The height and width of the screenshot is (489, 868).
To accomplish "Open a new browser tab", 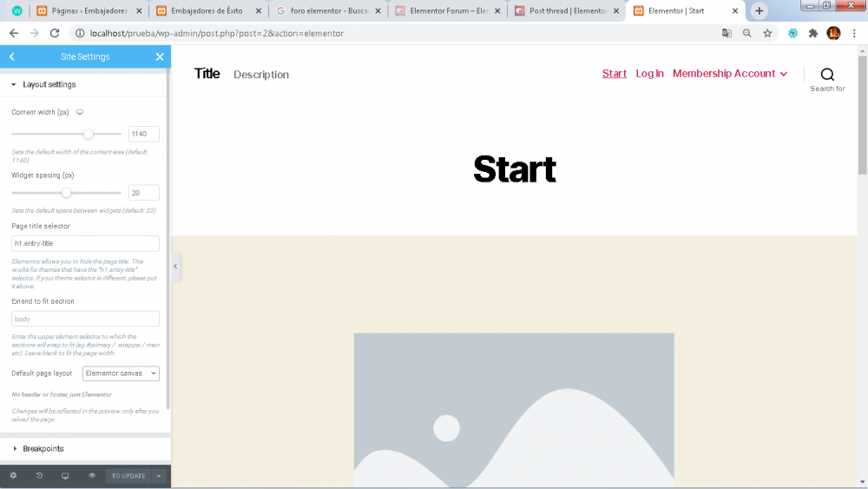I will tap(759, 10).
